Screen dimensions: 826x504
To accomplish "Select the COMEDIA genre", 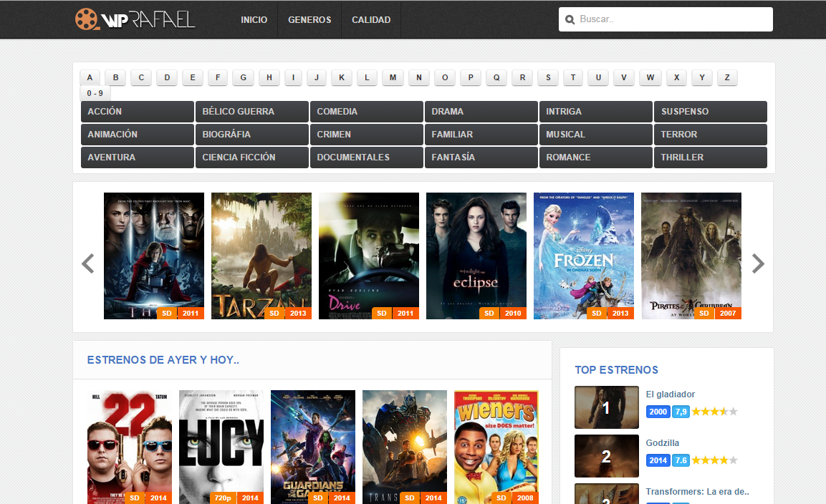I will (367, 112).
